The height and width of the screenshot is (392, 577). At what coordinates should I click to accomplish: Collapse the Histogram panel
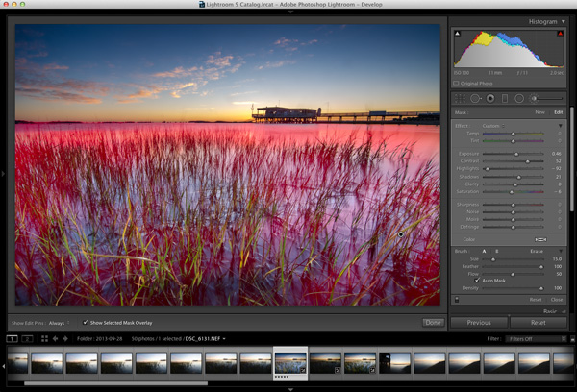pyautogui.click(x=563, y=22)
